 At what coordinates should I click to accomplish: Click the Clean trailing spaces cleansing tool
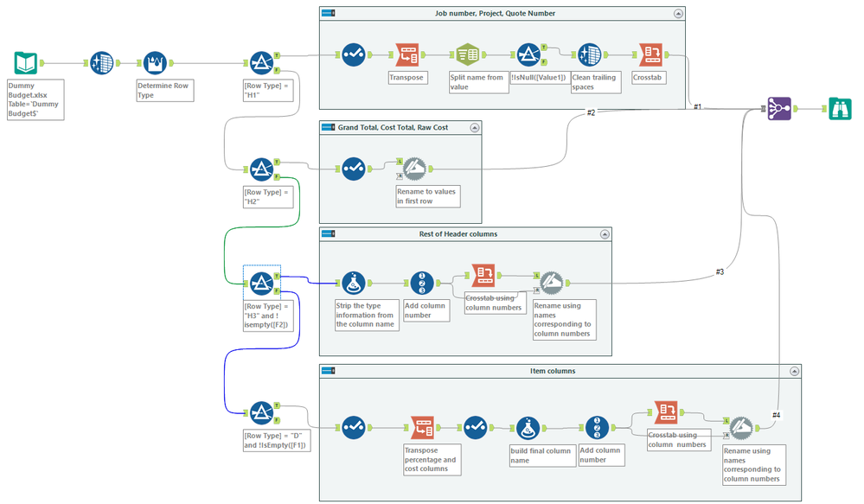click(589, 54)
